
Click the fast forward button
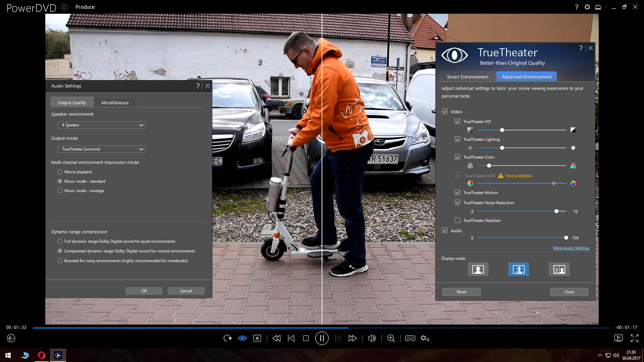coord(352,338)
